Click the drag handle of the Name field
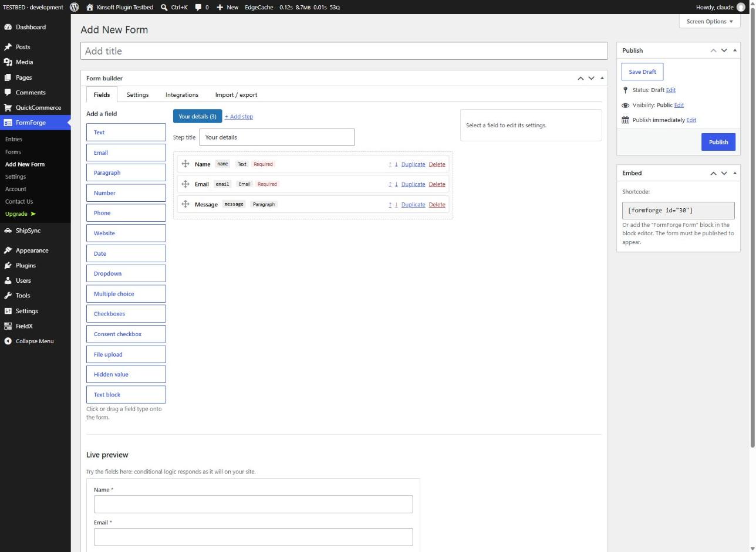The height and width of the screenshot is (552, 756). pos(185,164)
